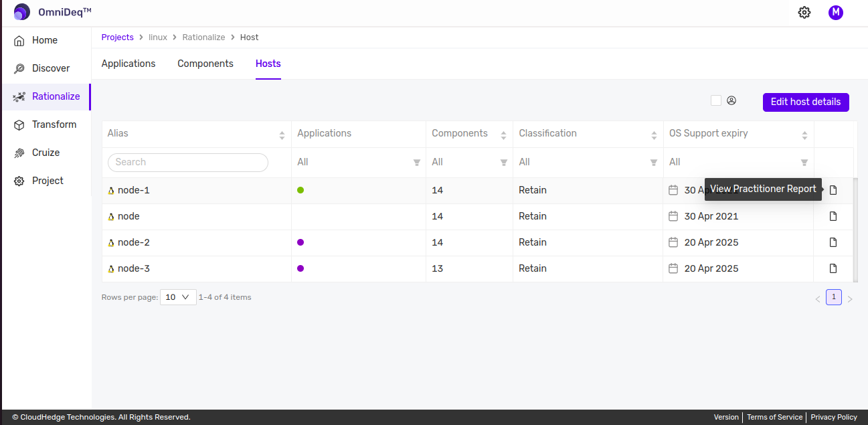Open the user avatar M menu

click(x=835, y=12)
